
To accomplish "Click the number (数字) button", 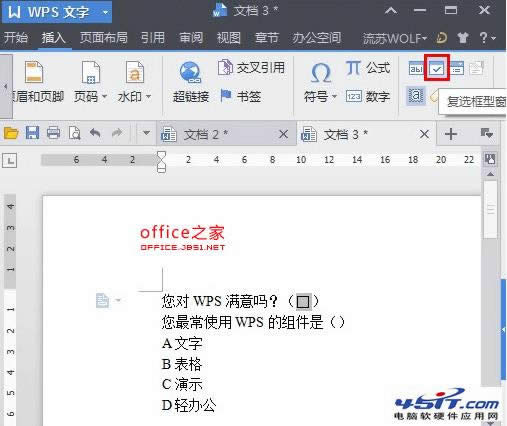I will pos(368,97).
